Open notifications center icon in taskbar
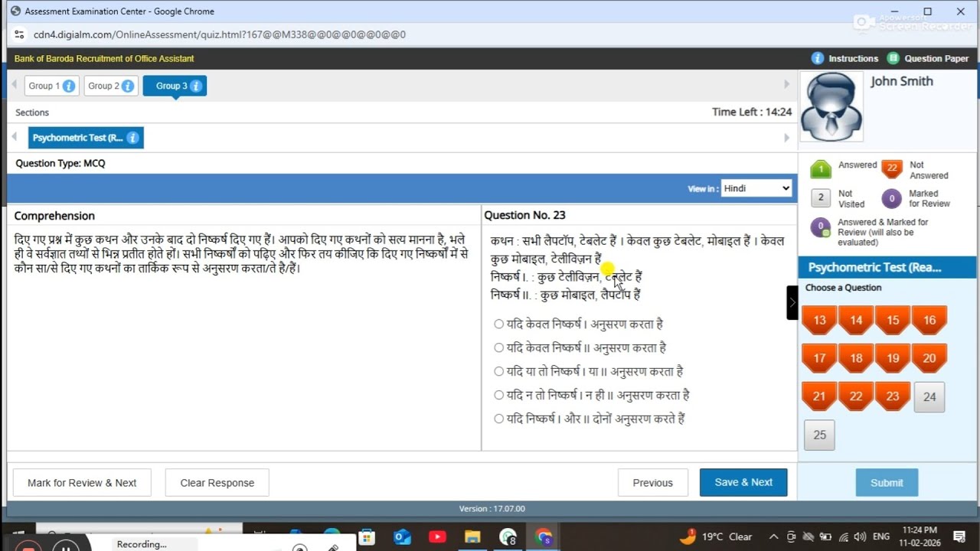The height and width of the screenshot is (551, 980). 959,536
